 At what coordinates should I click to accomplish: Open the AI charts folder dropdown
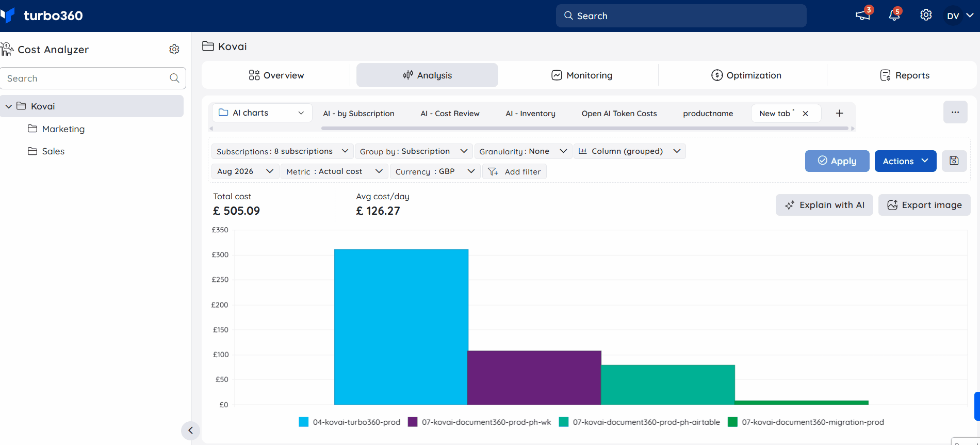pos(262,113)
